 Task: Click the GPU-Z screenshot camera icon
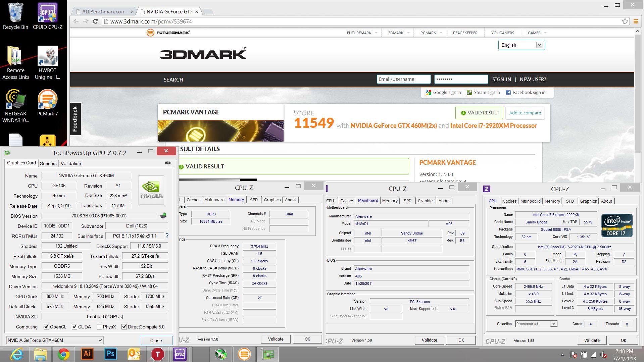tap(168, 163)
